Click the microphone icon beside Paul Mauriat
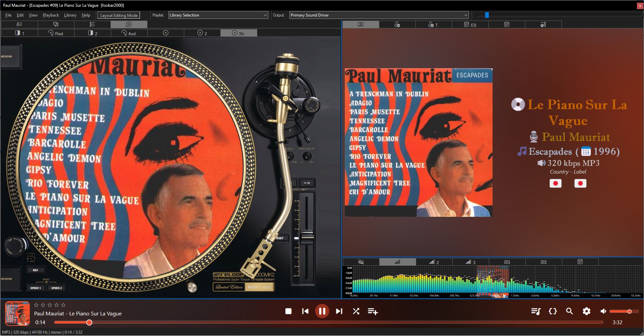Screen dimensions: 644x336 click(534, 137)
